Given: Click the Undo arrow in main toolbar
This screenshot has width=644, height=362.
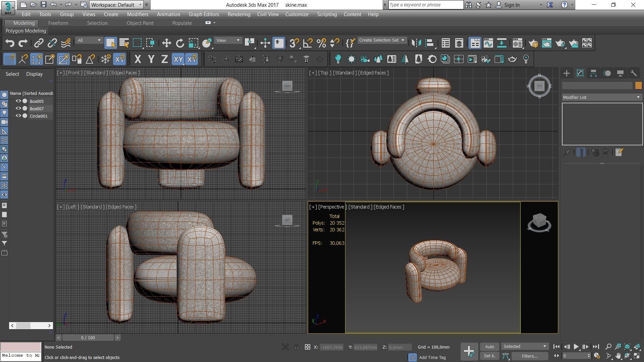Looking at the screenshot, I should tap(10, 43).
